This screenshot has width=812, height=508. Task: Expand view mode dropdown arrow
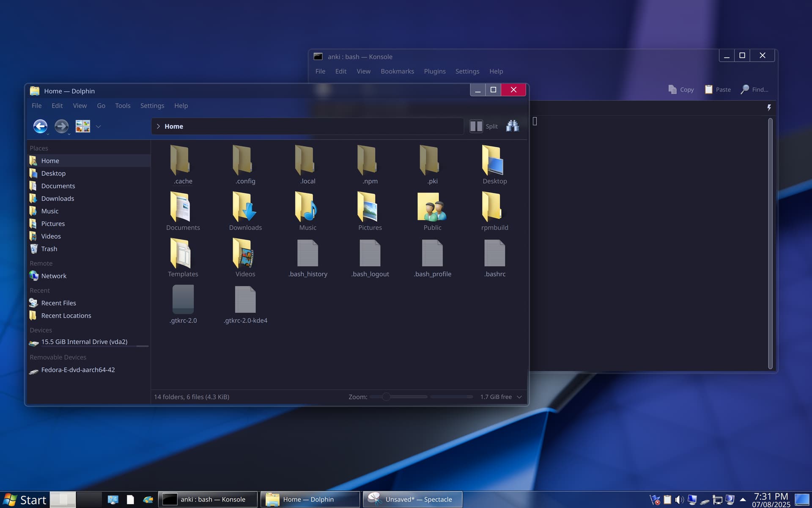(98, 127)
